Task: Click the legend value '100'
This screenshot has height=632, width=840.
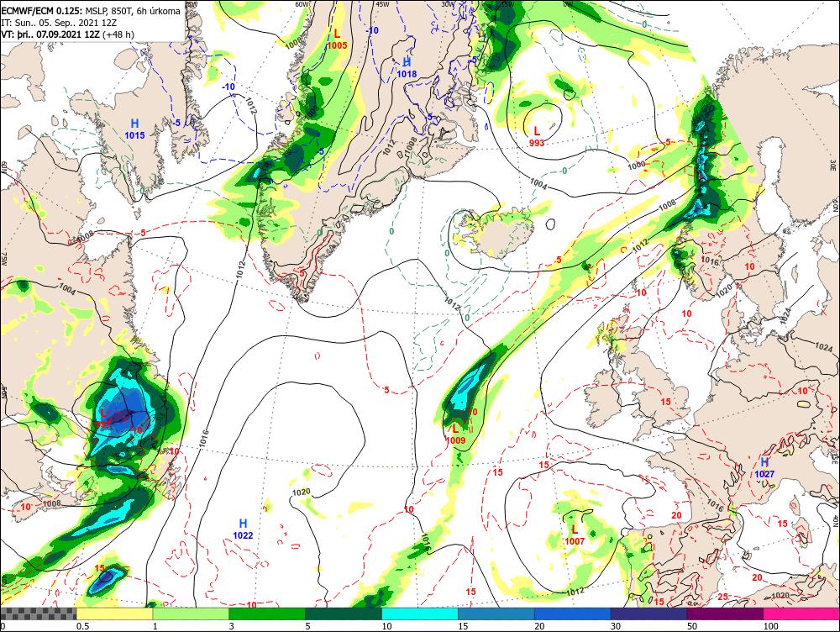Action: point(770,626)
